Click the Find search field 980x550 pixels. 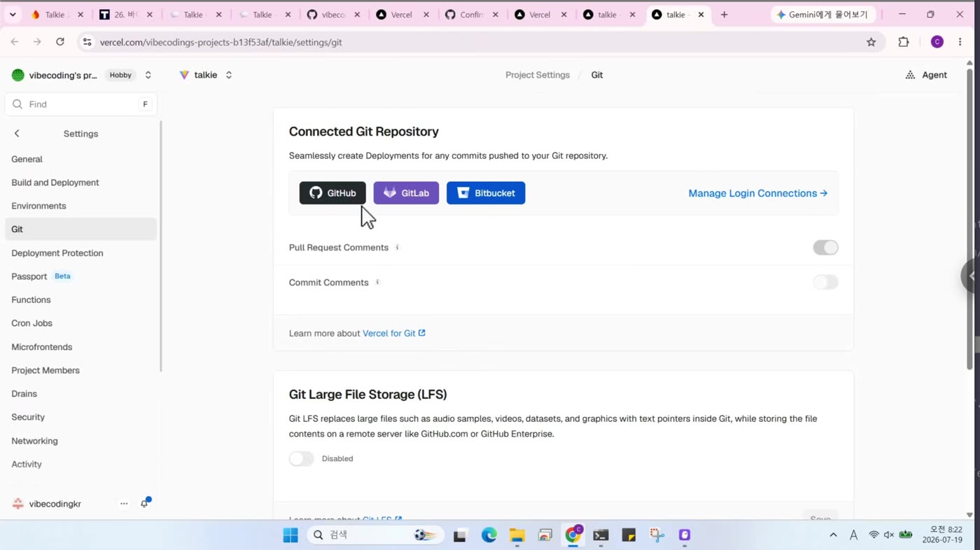point(80,104)
